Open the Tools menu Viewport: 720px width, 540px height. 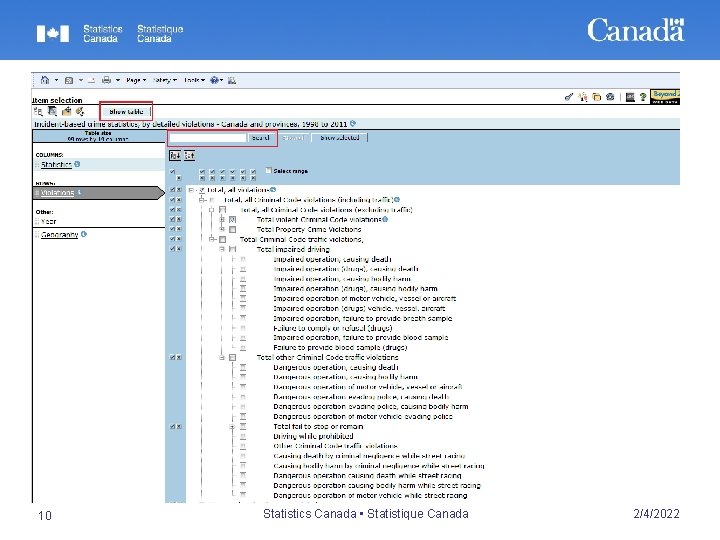tap(194, 80)
